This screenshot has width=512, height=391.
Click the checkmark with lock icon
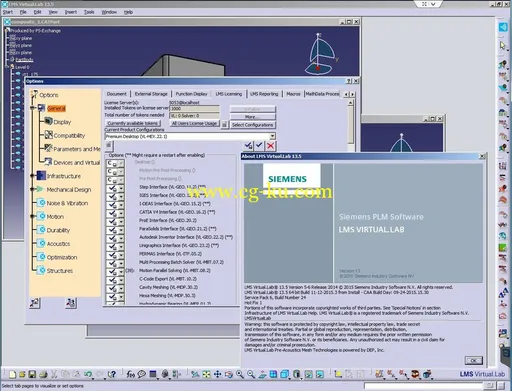click(248, 145)
